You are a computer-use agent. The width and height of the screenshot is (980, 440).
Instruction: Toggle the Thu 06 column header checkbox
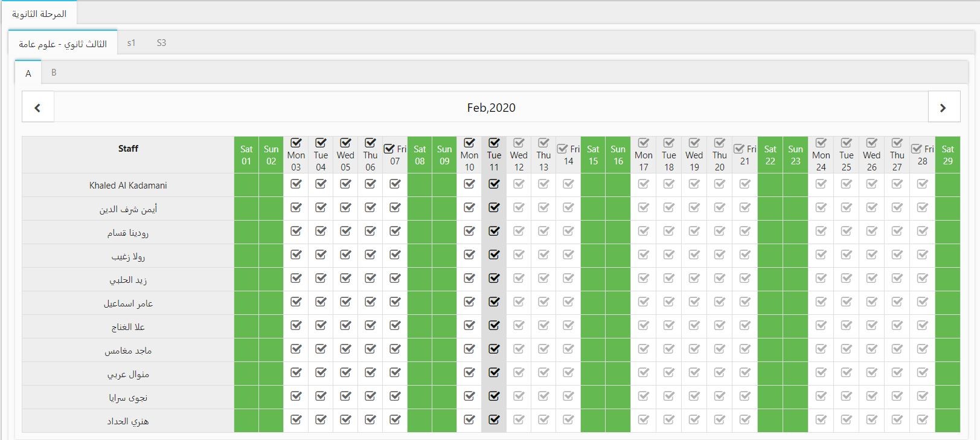click(x=370, y=143)
